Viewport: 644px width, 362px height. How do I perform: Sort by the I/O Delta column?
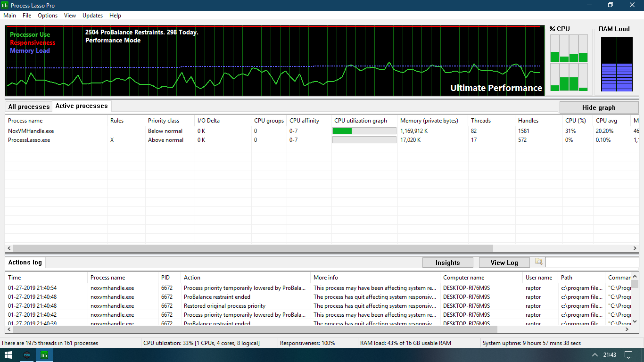pos(223,121)
